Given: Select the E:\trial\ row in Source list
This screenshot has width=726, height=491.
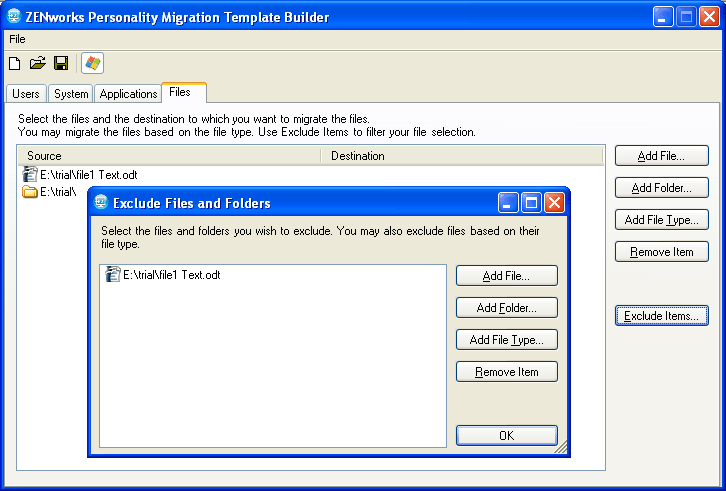Looking at the screenshot, I should [x=58, y=191].
